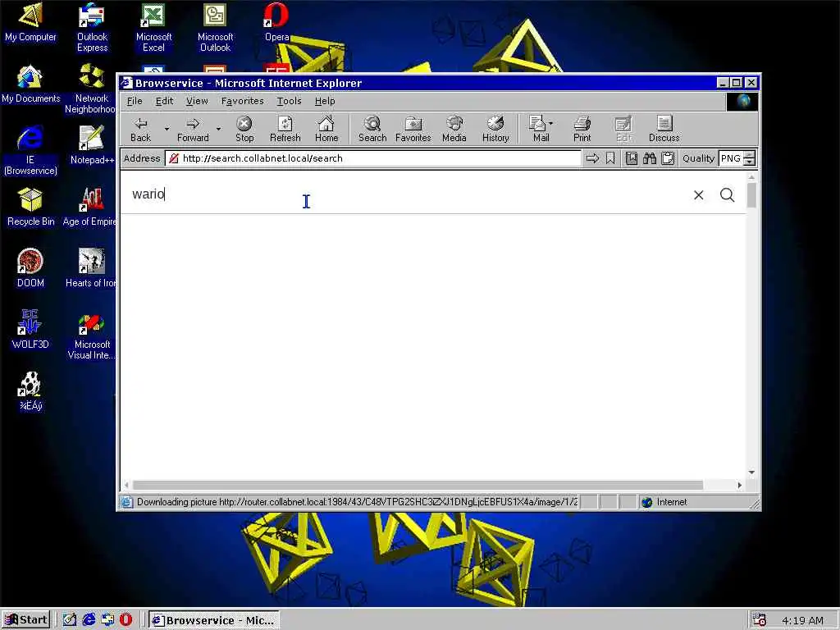Image resolution: width=840 pixels, height=630 pixels.
Task: Click the 4:19 AM taskbar clock
Action: [802, 620]
